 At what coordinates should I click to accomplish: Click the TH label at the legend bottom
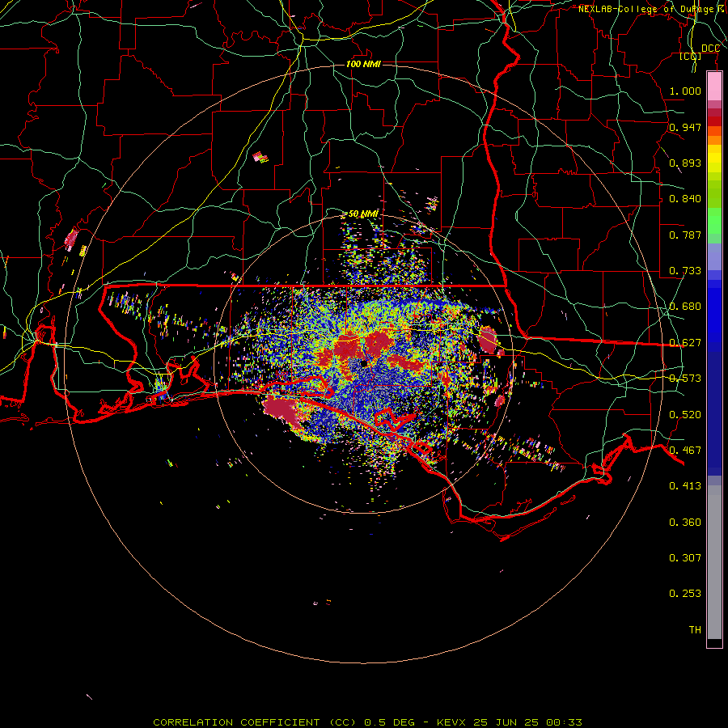pos(695,630)
